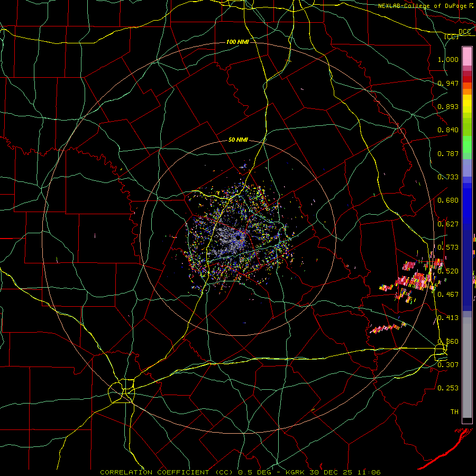This screenshot has width=476, height=476.
Task: Click the 0.520 scale value
Action: [448, 271]
